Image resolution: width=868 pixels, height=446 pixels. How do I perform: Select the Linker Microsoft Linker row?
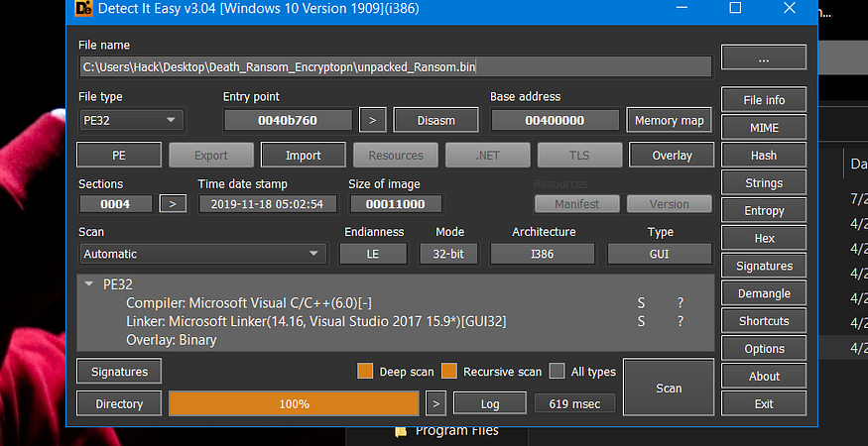(396, 321)
